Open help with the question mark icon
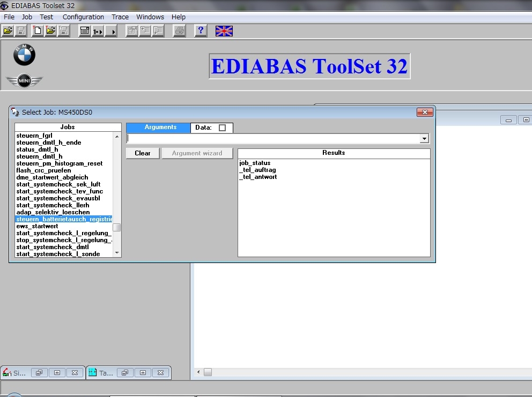 tap(201, 31)
